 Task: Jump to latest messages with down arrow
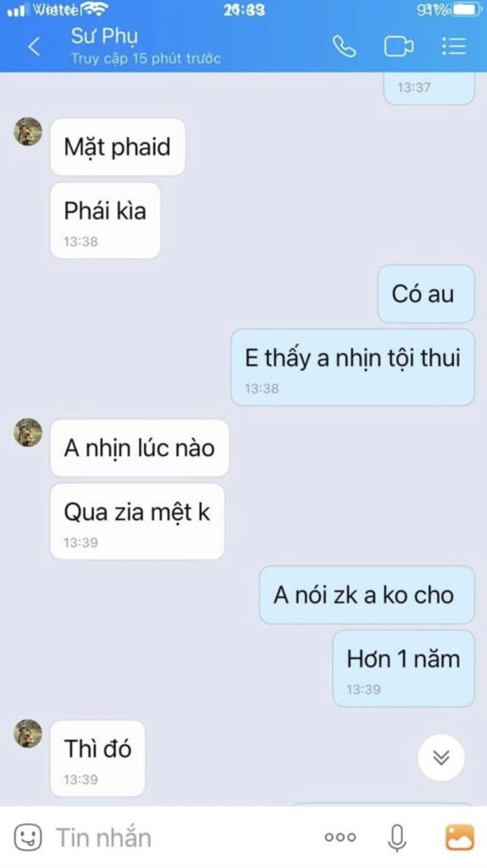441,757
